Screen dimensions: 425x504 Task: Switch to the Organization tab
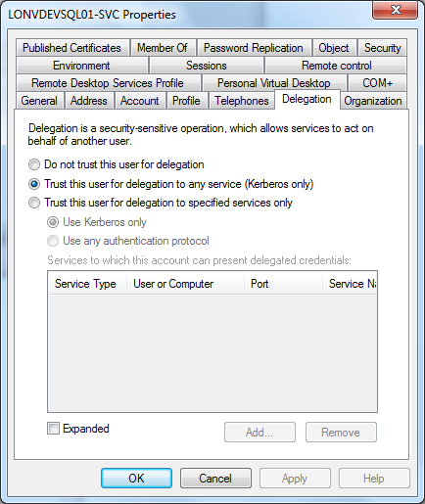(373, 101)
